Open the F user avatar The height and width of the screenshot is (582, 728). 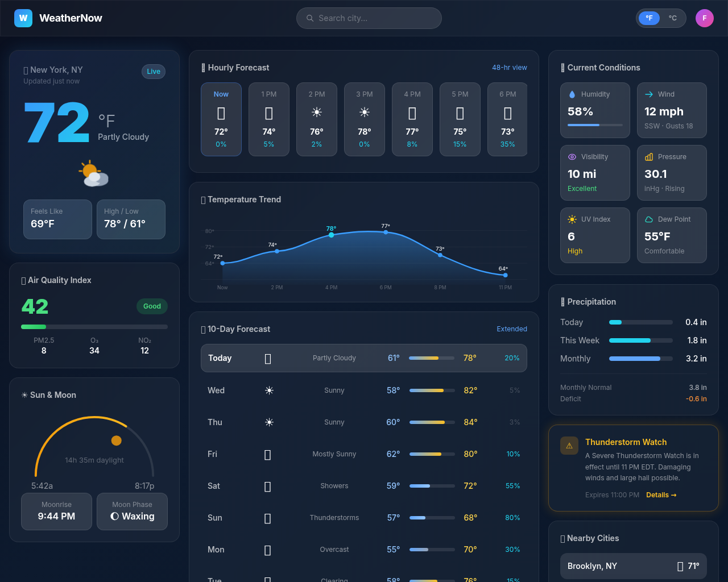(705, 18)
